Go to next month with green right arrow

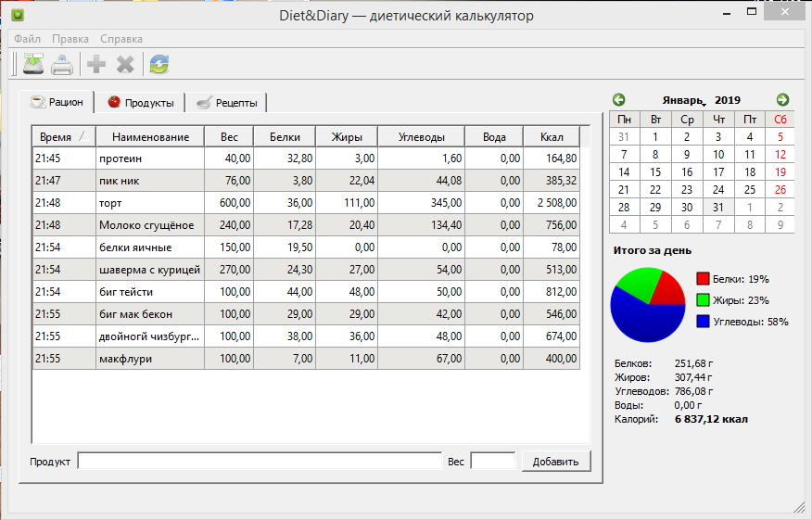[x=782, y=99]
